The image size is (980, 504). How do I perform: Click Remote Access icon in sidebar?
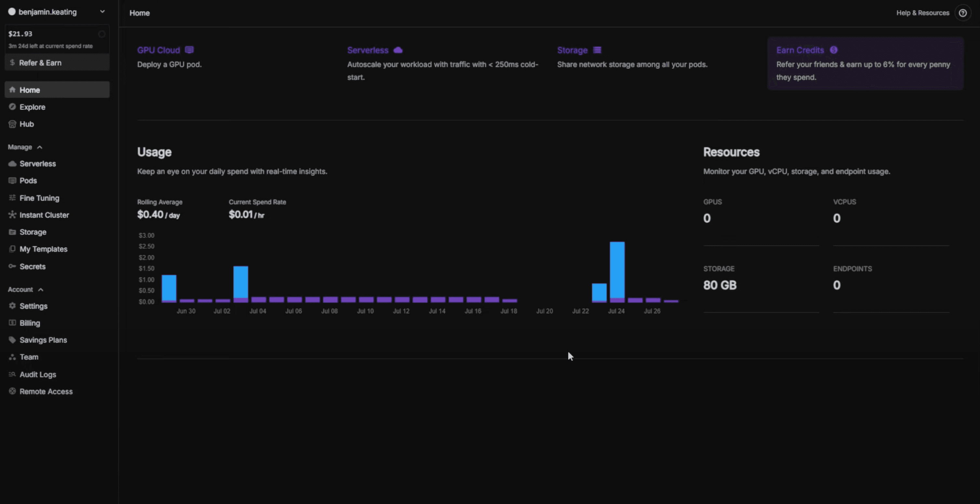[12, 391]
